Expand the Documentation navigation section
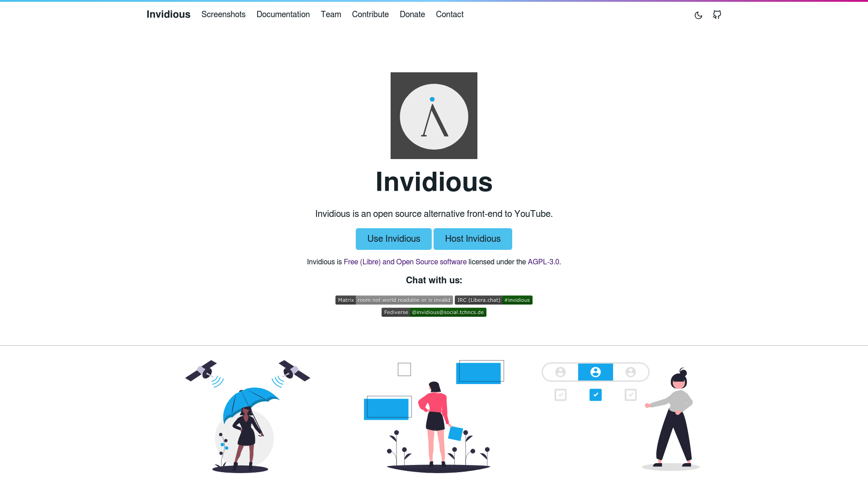The width and height of the screenshot is (868, 488). 283,14
